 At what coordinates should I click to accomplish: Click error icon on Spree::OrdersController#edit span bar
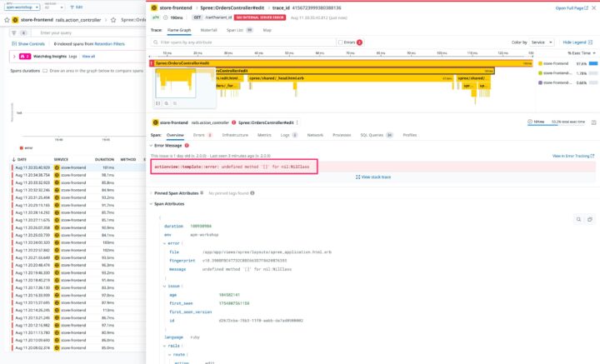(152, 63)
